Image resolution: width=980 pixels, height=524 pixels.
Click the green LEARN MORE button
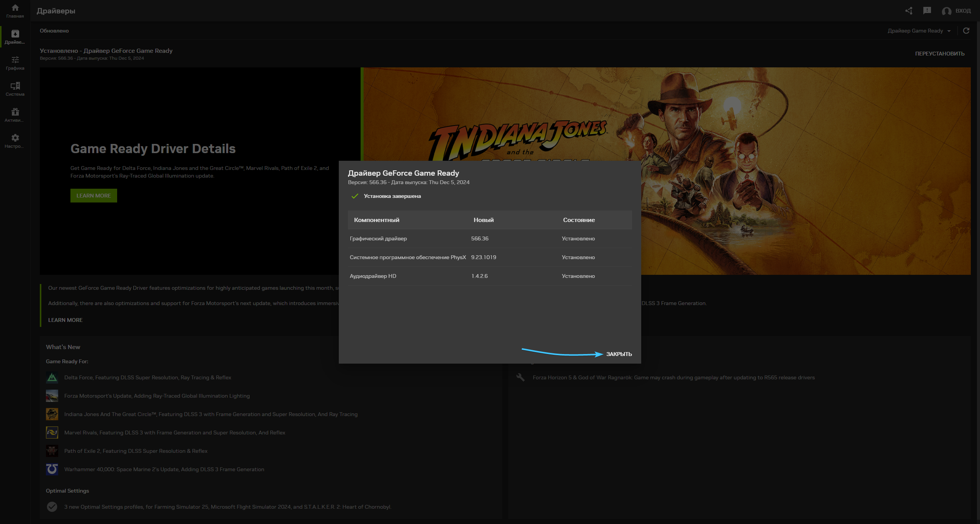94,196
